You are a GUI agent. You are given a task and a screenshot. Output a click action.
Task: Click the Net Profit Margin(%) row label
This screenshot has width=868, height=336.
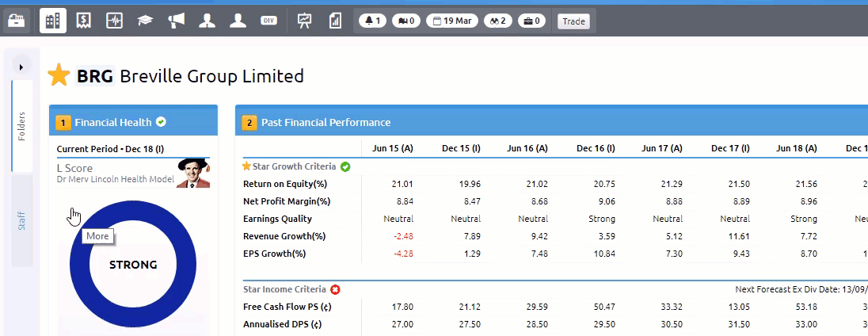287,201
